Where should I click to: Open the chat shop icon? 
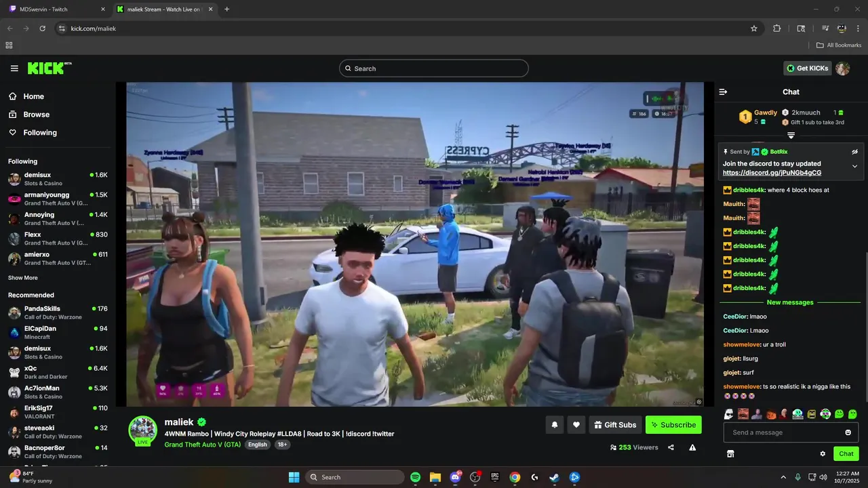(x=730, y=454)
